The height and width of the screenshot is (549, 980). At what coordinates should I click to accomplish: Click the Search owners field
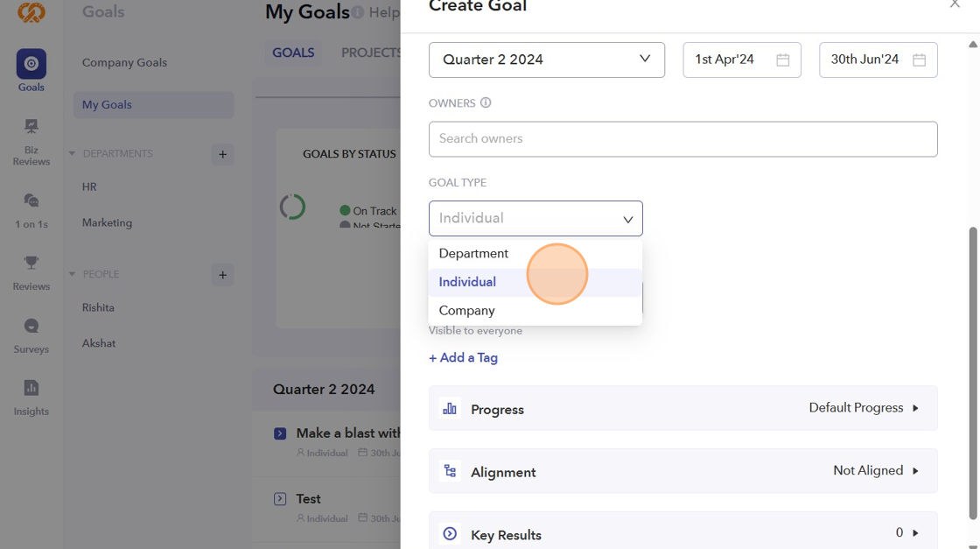tap(682, 139)
